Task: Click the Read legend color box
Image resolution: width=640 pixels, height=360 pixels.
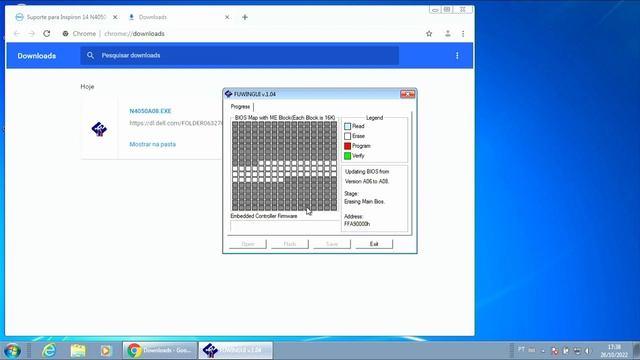Action: pos(347,127)
